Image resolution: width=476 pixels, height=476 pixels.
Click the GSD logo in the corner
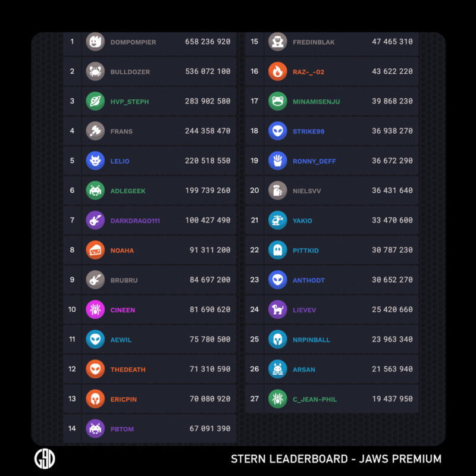45,459
